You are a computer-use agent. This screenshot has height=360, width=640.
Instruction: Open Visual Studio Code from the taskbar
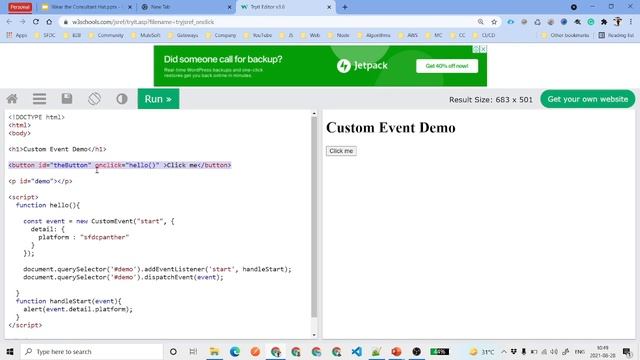pos(356,351)
